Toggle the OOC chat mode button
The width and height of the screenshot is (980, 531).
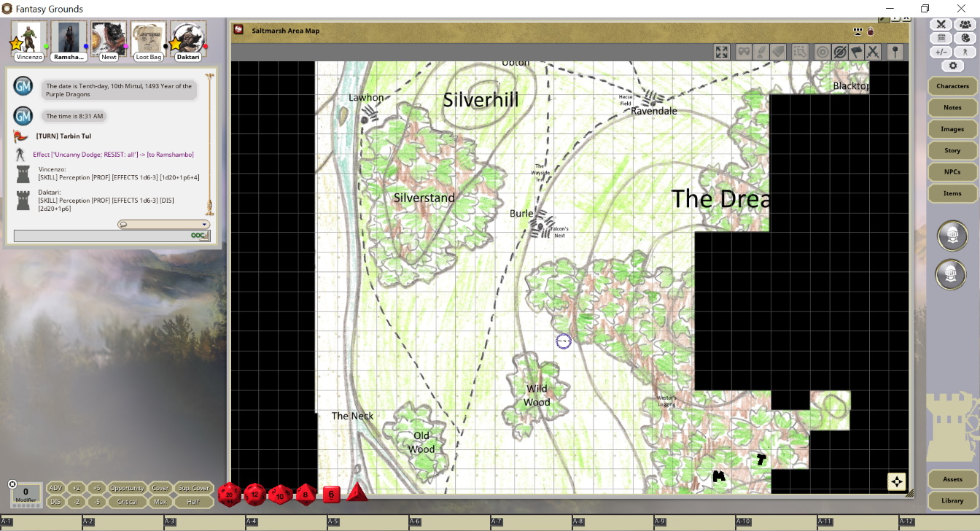[200, 236]
